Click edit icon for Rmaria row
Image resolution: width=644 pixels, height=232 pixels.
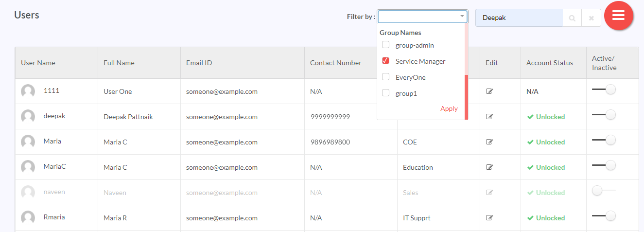click(489, 218)
